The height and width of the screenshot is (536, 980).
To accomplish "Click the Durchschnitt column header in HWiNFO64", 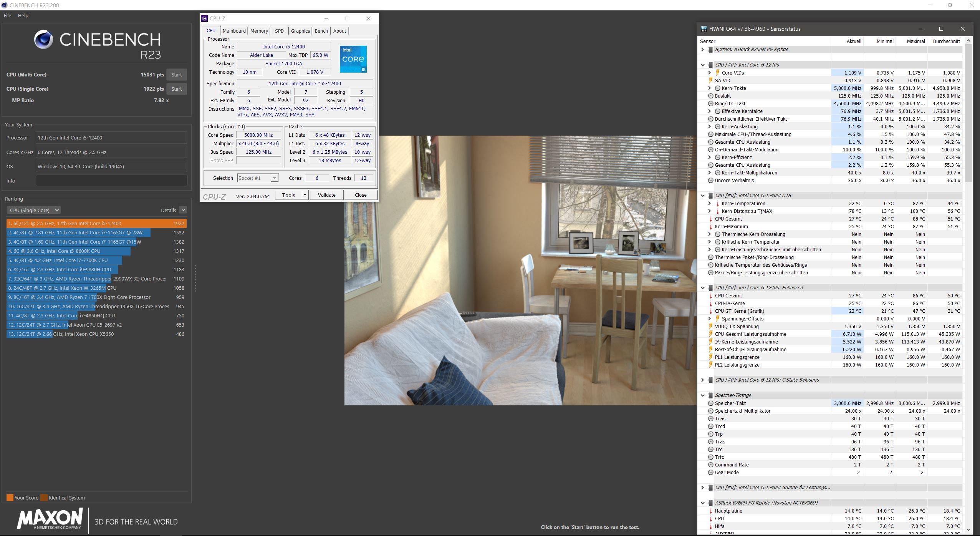I will click(x=944, y=41).
